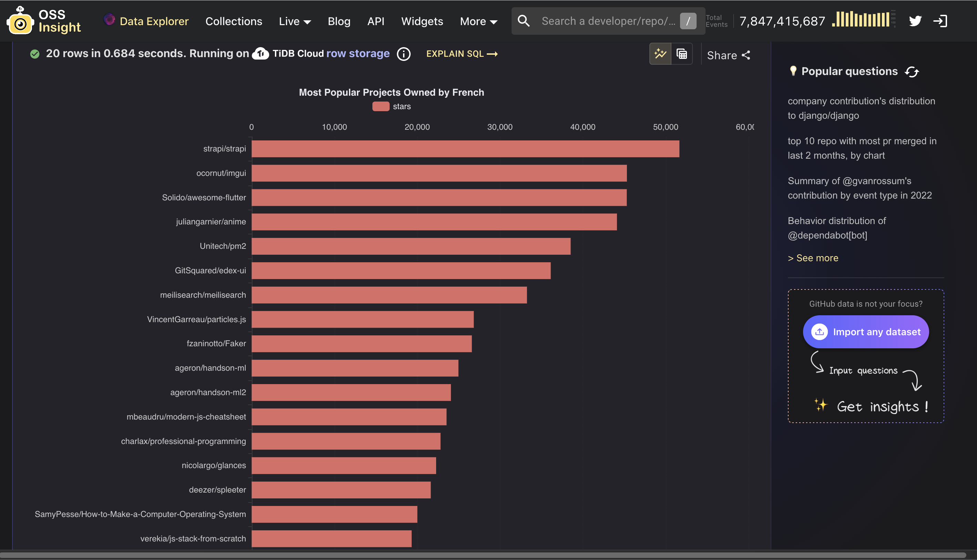Screen dimensions: 977x560
Task: Navigate to the API section
Action: click(375, 21)
